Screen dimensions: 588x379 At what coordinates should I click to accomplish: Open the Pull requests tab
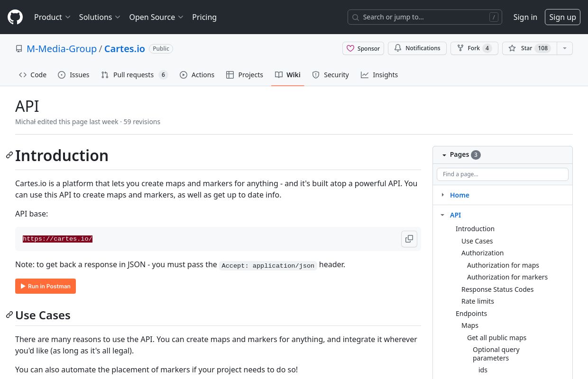click(x=134, y=75)
